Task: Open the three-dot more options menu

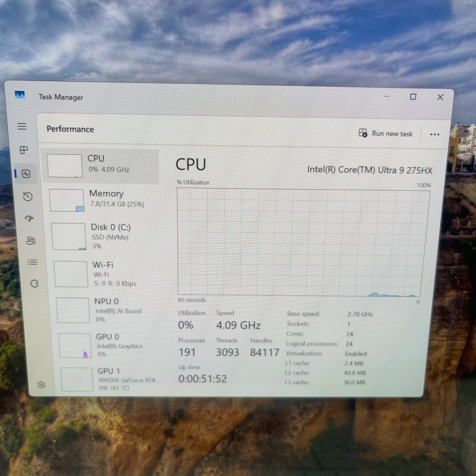Action: (434, 135)
